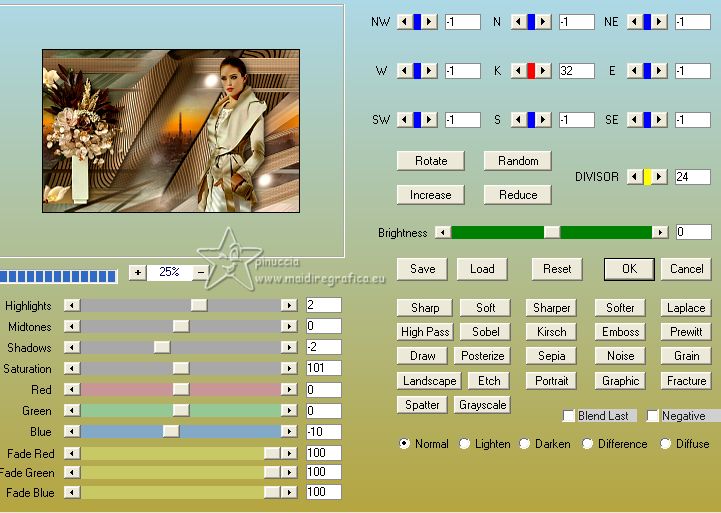721x513 pixels.
Task: Click the Saturation value field showing 101
Action: click(324, 368)
